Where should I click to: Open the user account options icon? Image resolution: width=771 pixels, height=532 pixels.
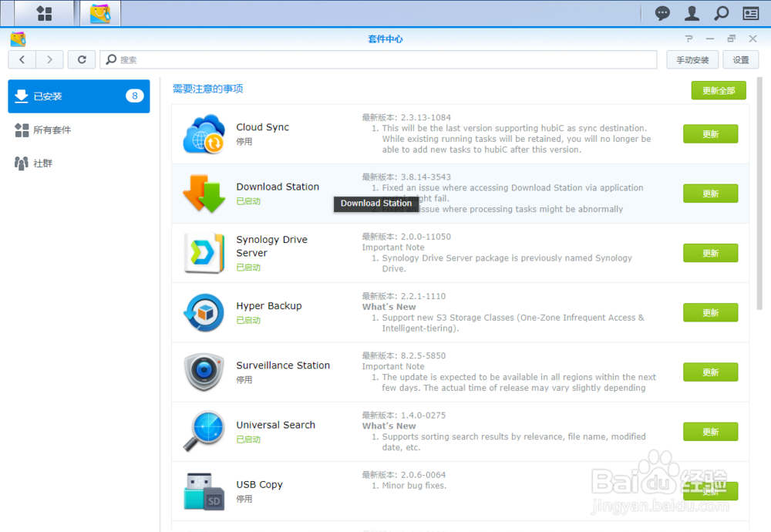tap(692, 13)
